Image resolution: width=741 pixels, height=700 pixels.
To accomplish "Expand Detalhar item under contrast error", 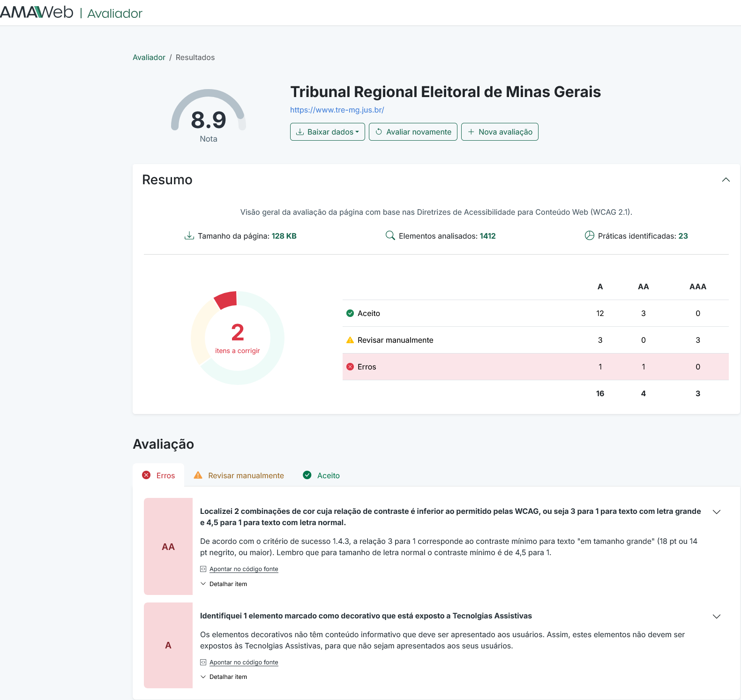I will click(x=224, y=584).
